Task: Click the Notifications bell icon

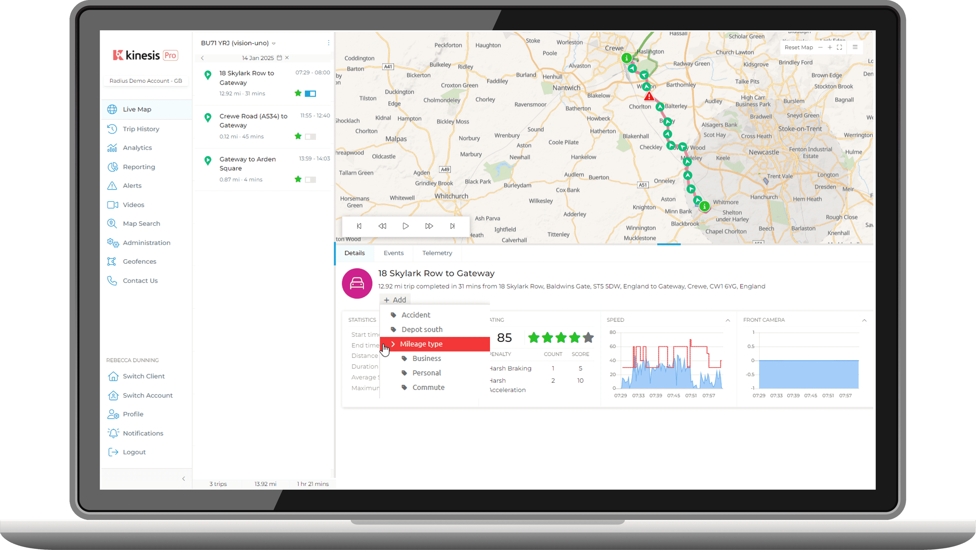Action: (x=113, y=433)
